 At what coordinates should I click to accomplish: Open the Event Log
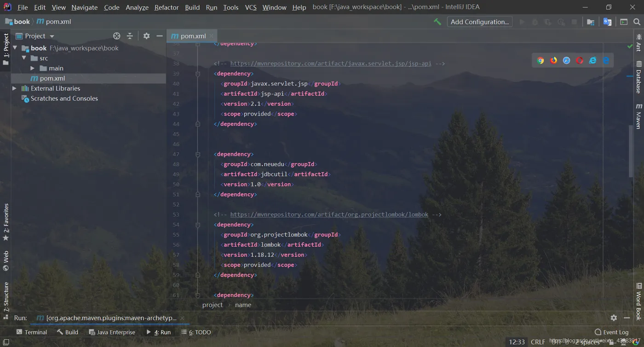point(611,332)
